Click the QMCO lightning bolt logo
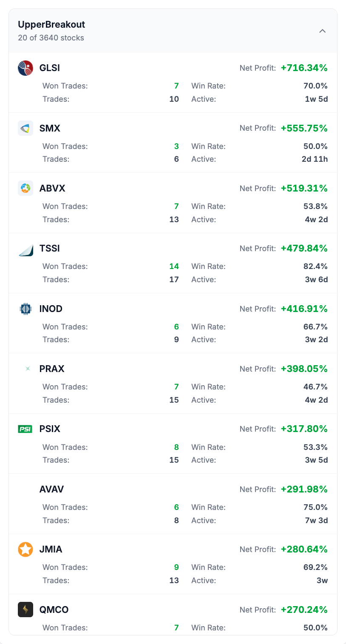The height and width of the screenshot is (644, 346). click(x=25, y=610)
